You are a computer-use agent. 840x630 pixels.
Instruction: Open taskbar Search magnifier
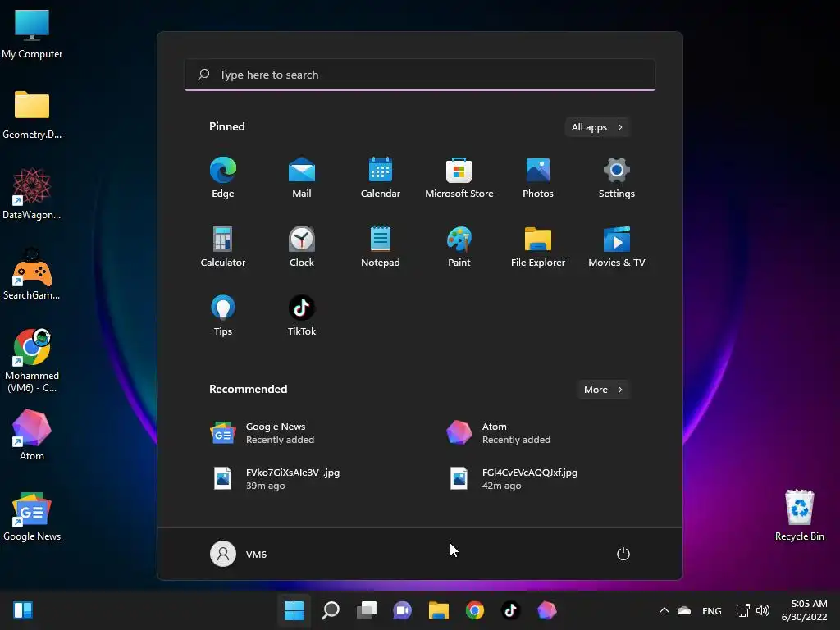(x=331, y=610)
